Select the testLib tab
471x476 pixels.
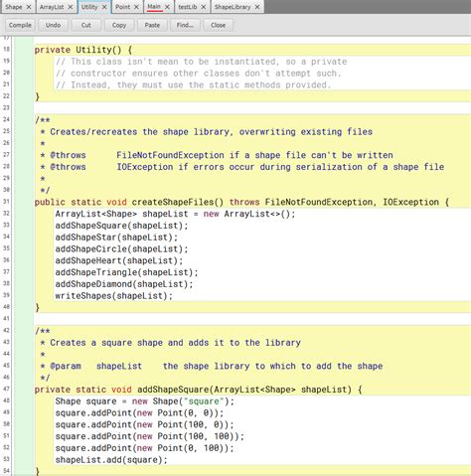(188, 7)
